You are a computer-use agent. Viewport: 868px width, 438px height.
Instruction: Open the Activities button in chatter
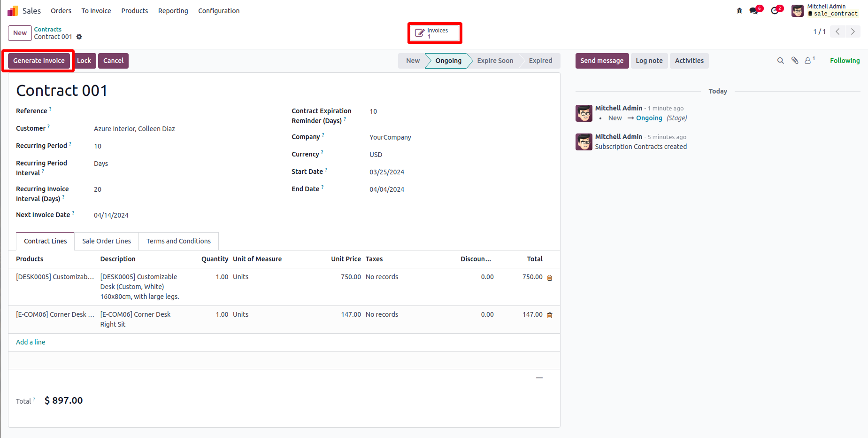tap(689, 61)
